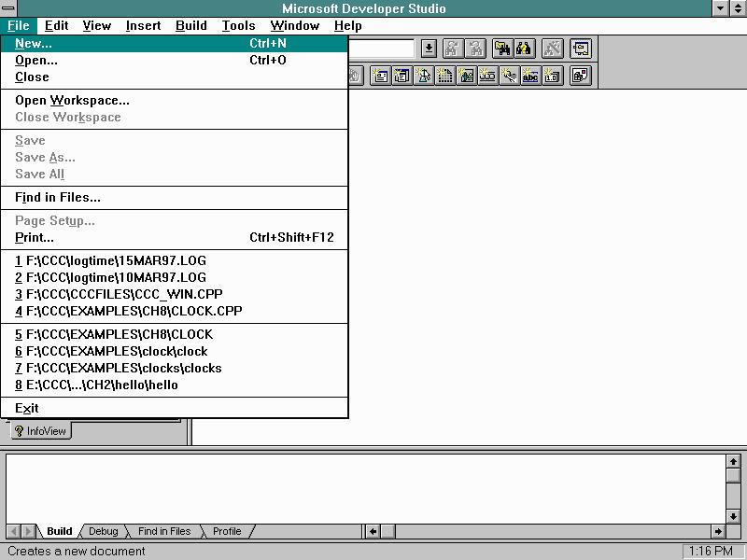Screen dimensions: 747x560
Task: Click the rightmost icon on the top toolbar
Action: coord(580,48)
